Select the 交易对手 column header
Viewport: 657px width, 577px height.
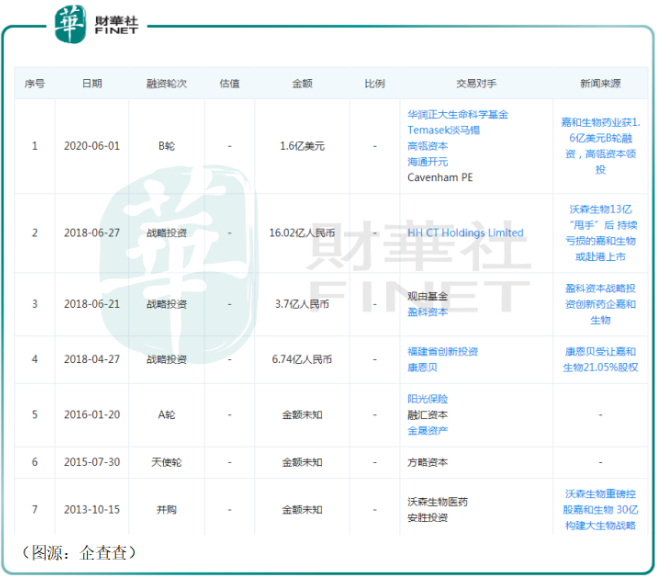click(476, 84)
